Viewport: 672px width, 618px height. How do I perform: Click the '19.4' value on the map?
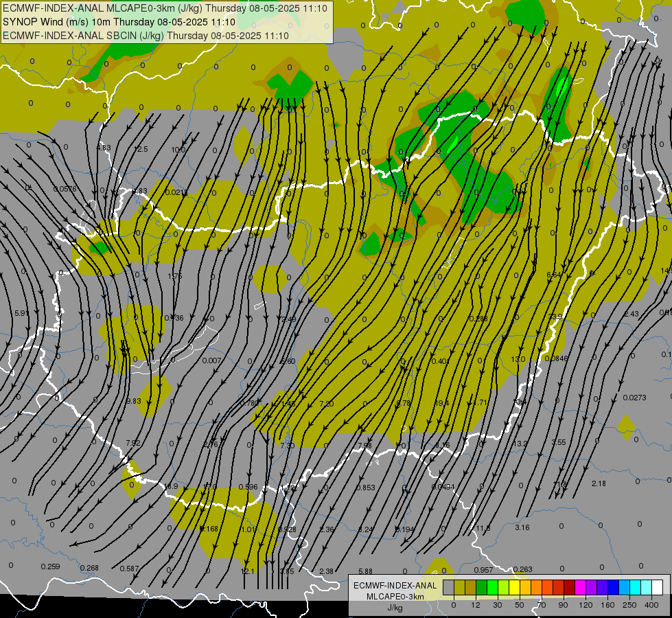pyautogui.click(x=441, y=402)
